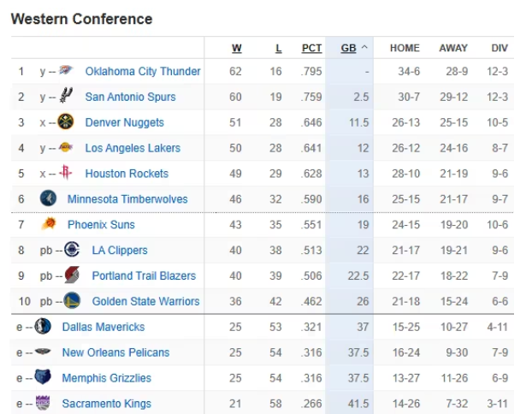Click the DIV column header

click(x=499, y=48)
